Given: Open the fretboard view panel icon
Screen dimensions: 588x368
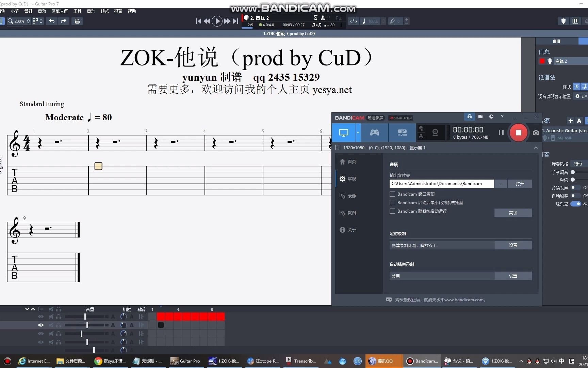Looking at the screenshot, I should pyautogui.click(x=563, y=21).
